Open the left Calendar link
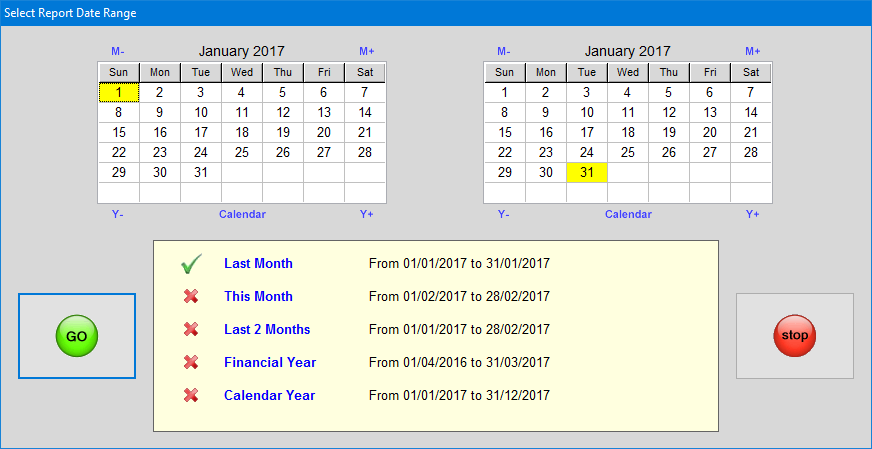 [x=242, y=214]
